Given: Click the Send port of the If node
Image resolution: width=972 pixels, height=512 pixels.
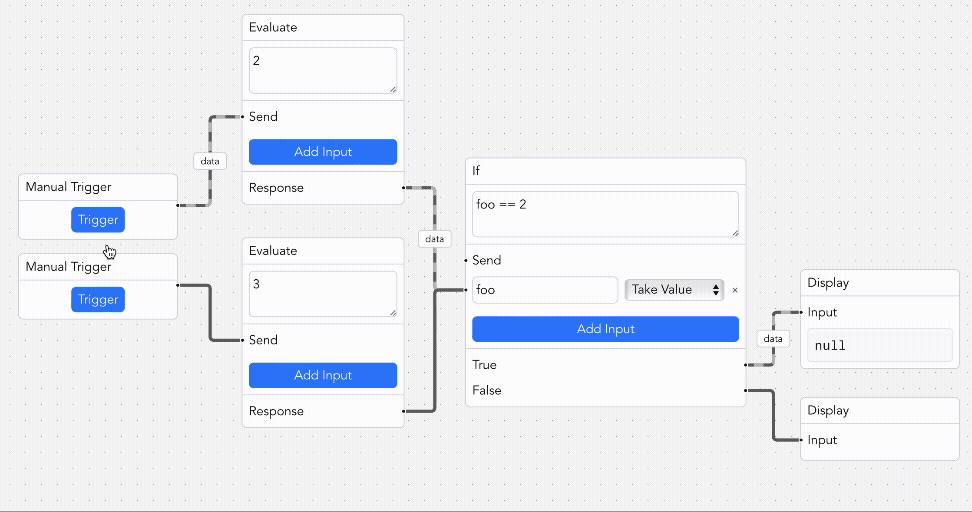Looking at the screenshot, I should tap(467, 260).
